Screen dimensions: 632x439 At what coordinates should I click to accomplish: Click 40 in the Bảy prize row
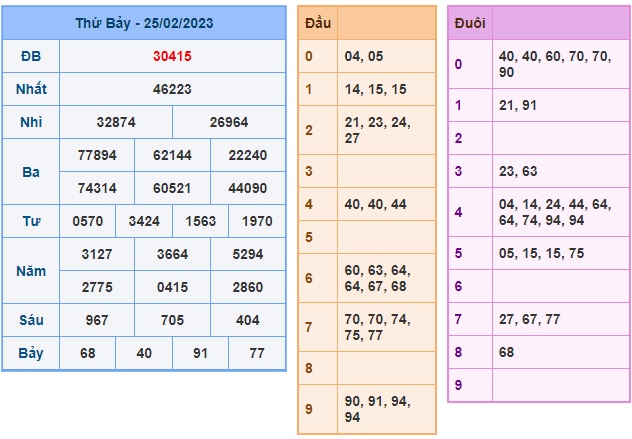point(144,354)
